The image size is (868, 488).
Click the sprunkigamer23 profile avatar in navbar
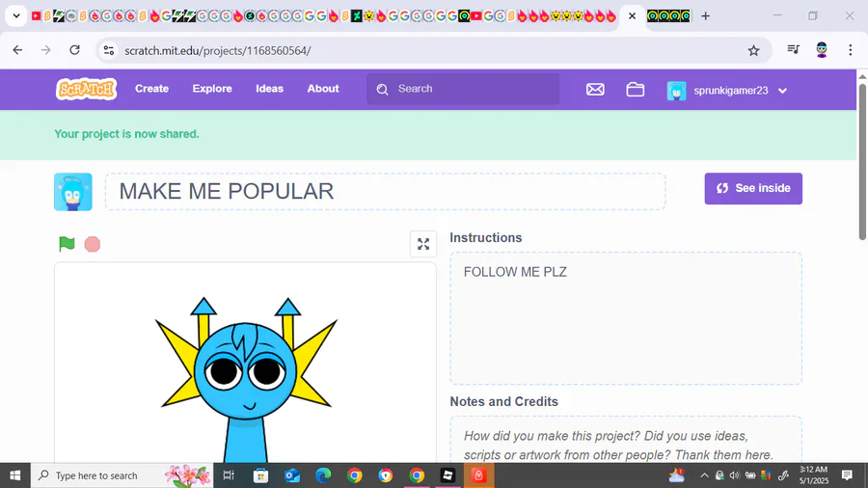tap(676, 91)
